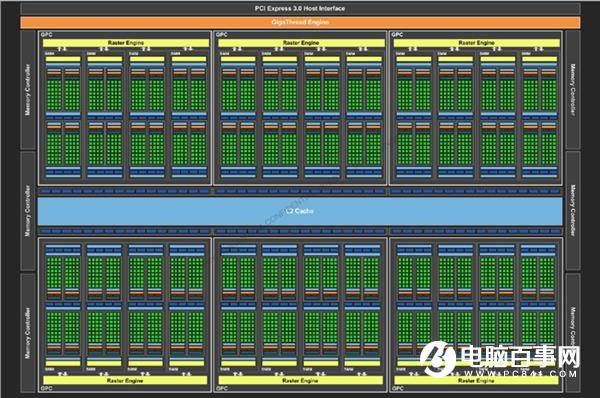Click the middle Memory Controller on the right side
This screenshot has height=398, width=600.
(x=573, y=211)
